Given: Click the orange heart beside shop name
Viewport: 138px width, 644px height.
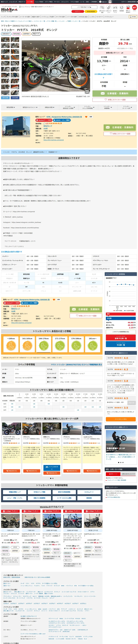Looking at the screenshot, I should pyautogui.click(x=86, y=117).
